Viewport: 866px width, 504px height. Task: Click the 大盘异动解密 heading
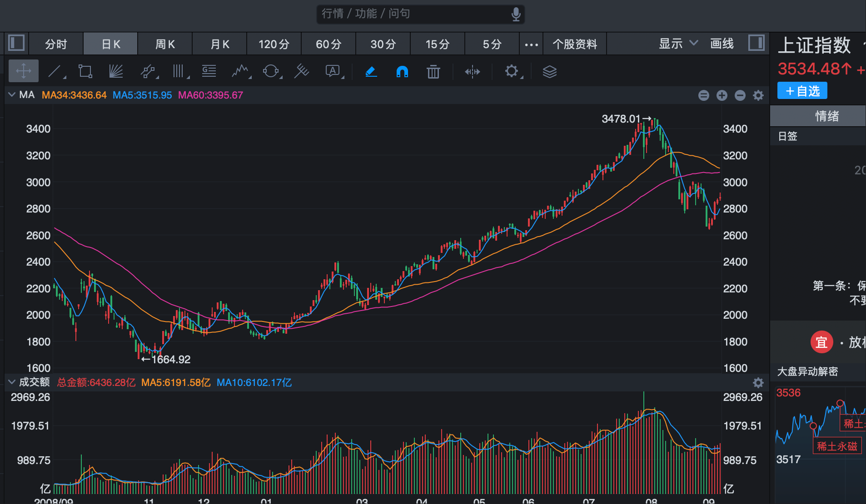tap(807, 371)
